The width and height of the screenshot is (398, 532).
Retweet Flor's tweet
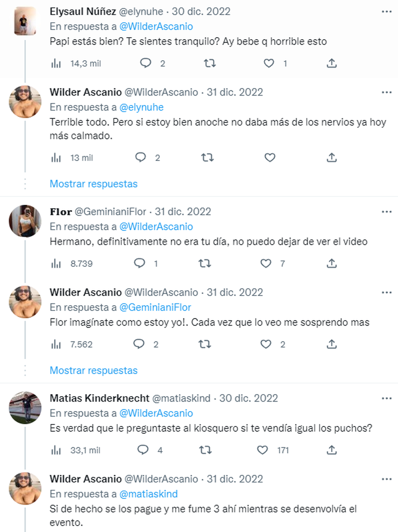(x=205, y=263)
